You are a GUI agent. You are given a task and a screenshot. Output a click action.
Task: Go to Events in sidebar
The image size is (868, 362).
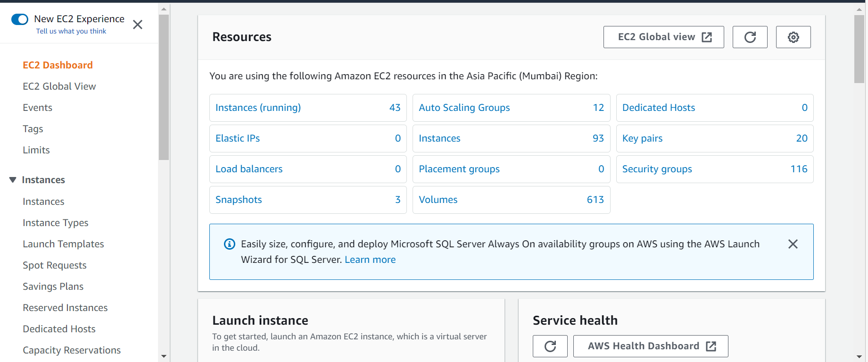pos(37,108)
